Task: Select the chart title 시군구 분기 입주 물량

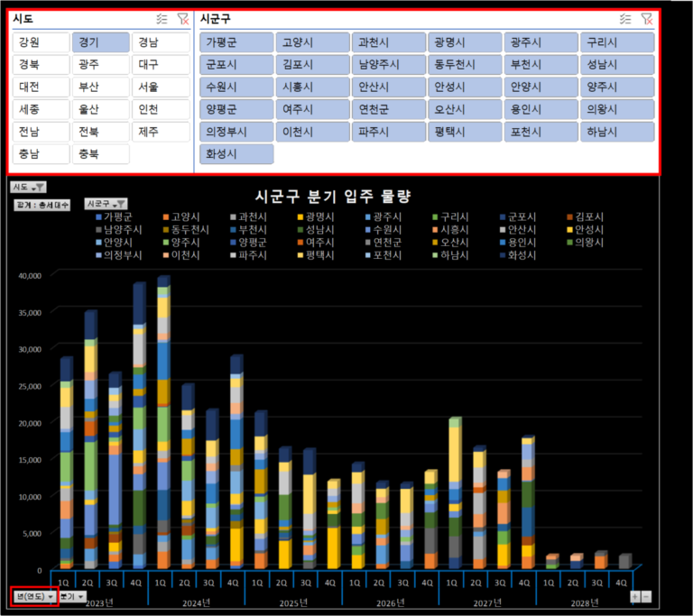Action: [333, 197]
